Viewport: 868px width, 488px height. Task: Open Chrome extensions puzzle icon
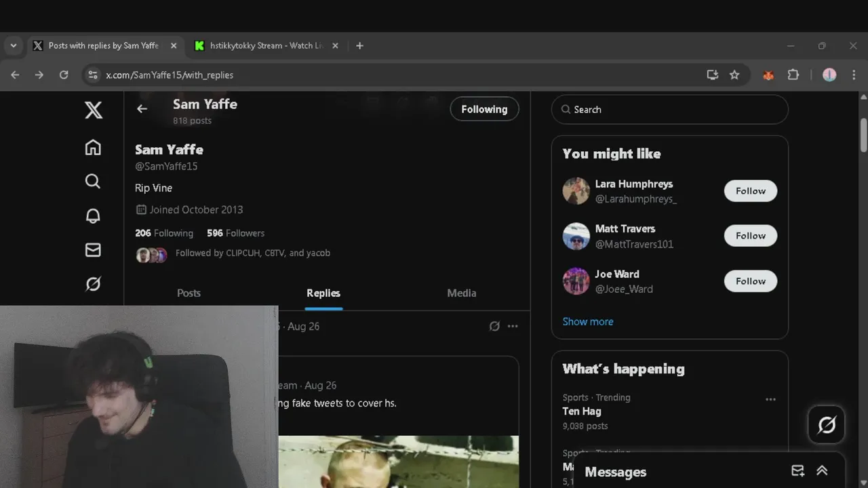[793, 75]
